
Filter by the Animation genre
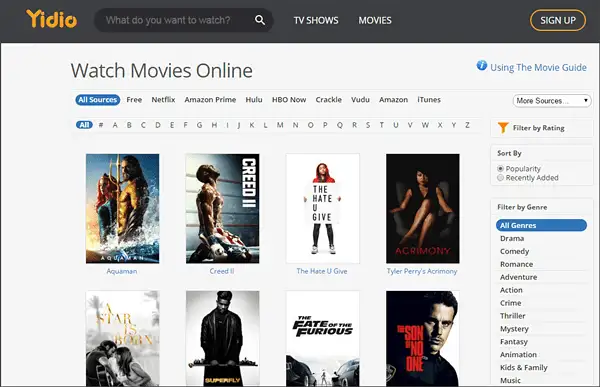point(518,355)
